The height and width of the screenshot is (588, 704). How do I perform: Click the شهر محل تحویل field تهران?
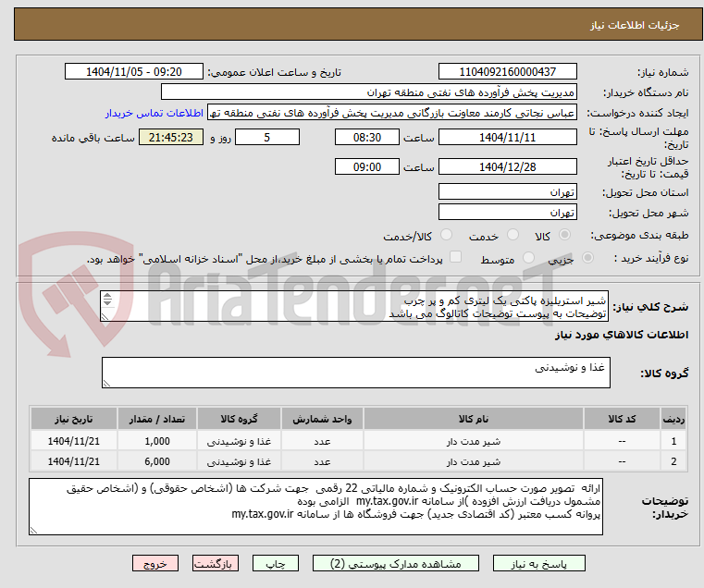[507, 212]
